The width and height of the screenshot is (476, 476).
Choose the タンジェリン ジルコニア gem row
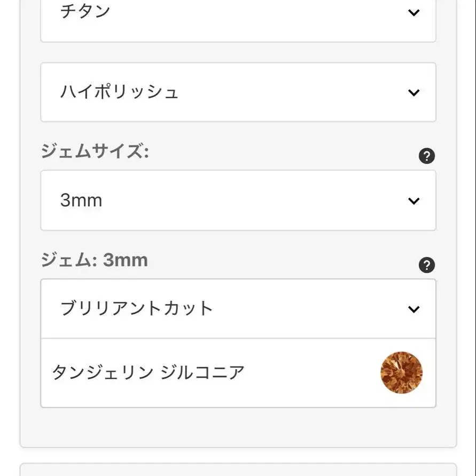pos(238,373)
